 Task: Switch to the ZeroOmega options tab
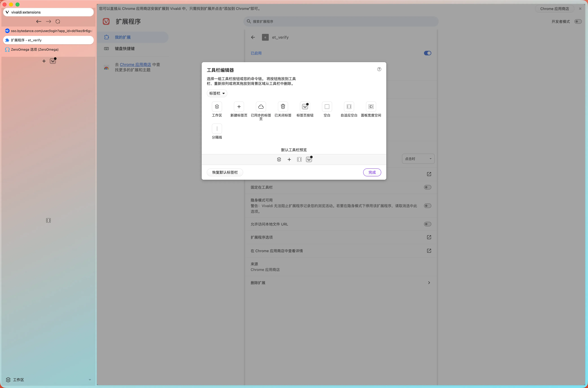click(x=35, y=50)
